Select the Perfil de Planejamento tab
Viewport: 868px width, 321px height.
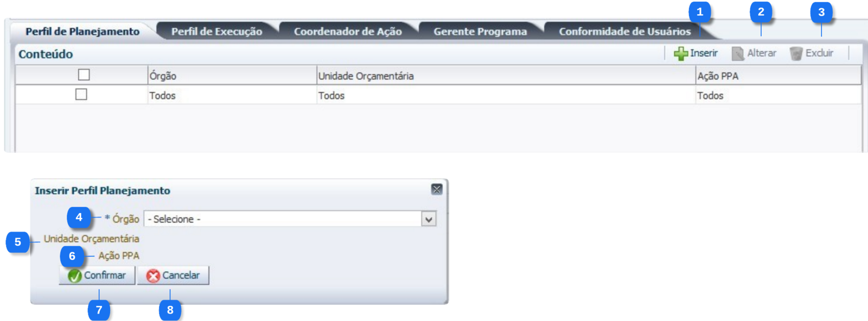(x=82, y=31)
